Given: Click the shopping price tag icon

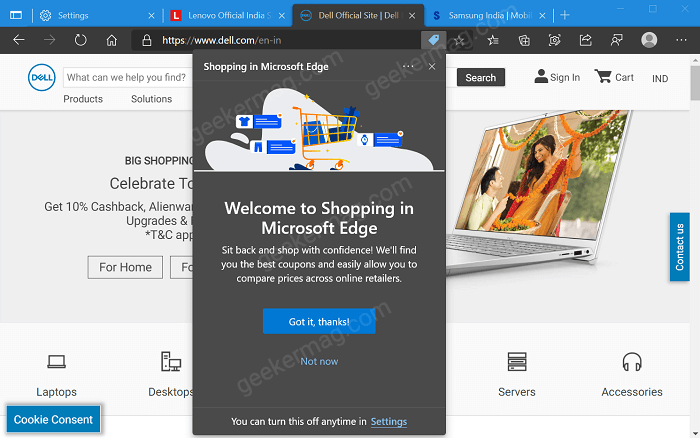Looking at the screenshot, I should (x=433, y=40).
